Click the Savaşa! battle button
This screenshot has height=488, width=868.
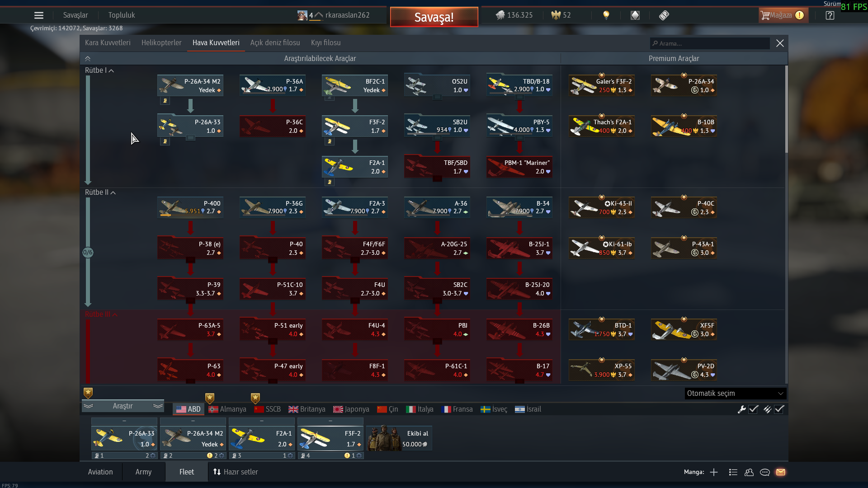[x=434, y=17]
